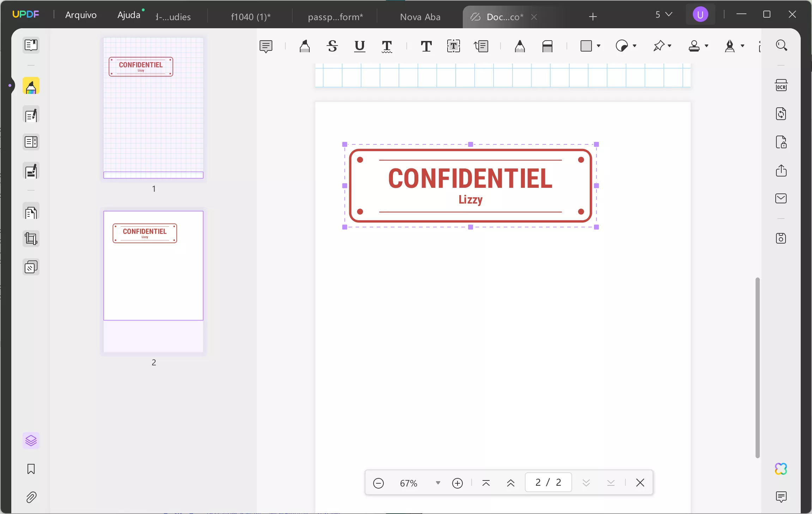This screenshot has width=812, height=514.
Task: Open the 67% zoom level dropdown
Action: (438, 483)
